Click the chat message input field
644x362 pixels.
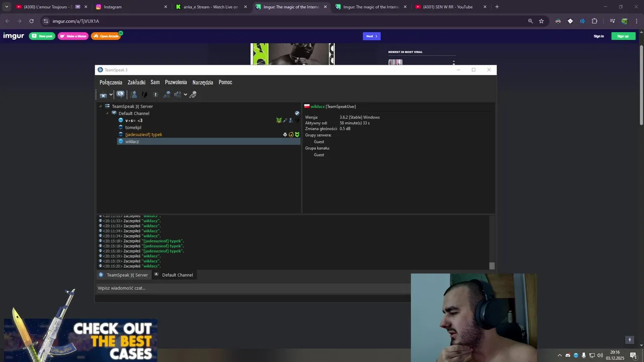click(253, 288)
